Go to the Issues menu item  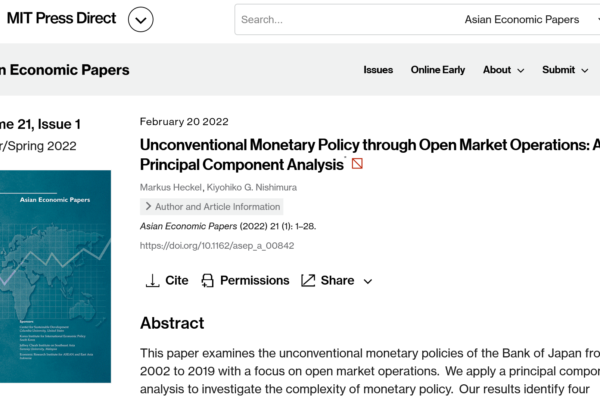[378, 70]
